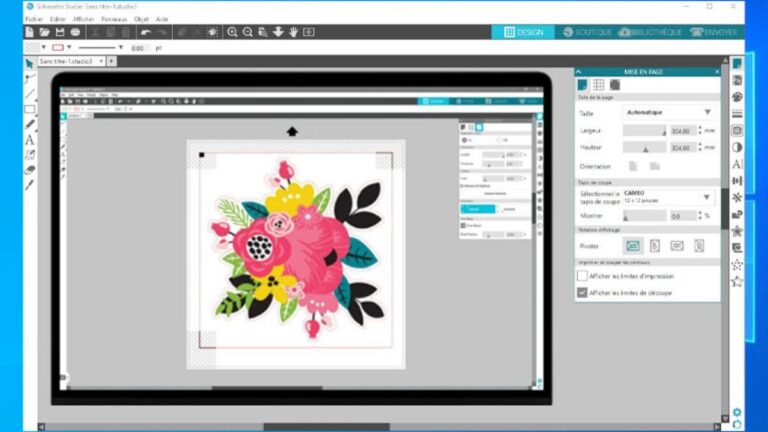Pick the Eraser tool

[x=30, y=170]
